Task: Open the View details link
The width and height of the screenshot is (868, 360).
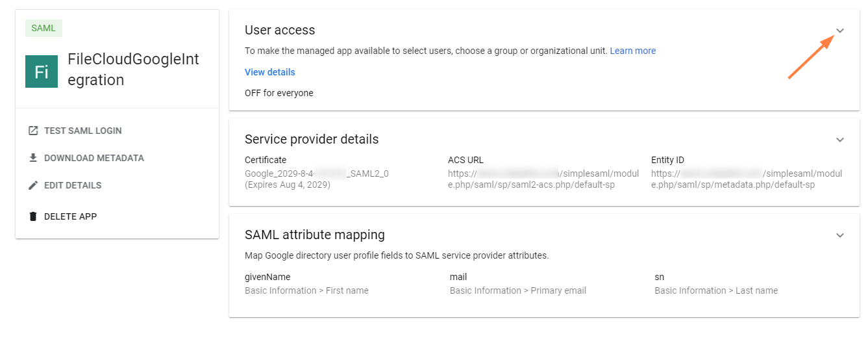Action: click(269, 72)
